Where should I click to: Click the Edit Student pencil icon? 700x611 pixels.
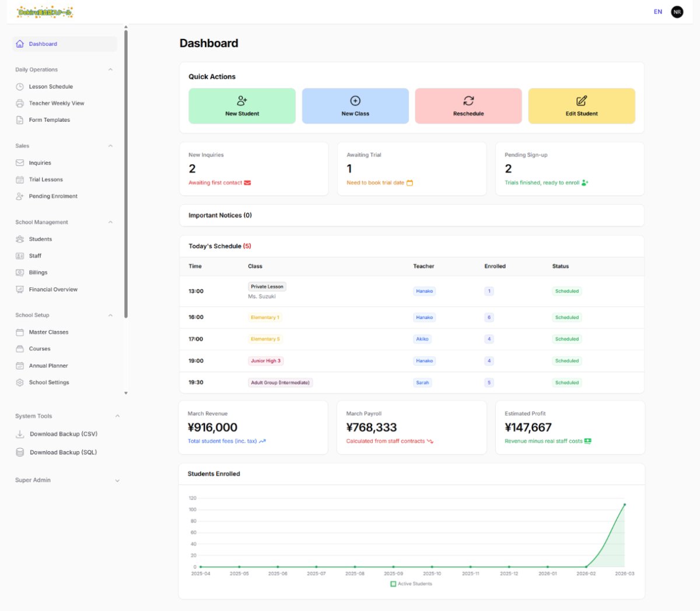(x=582, y=101)
